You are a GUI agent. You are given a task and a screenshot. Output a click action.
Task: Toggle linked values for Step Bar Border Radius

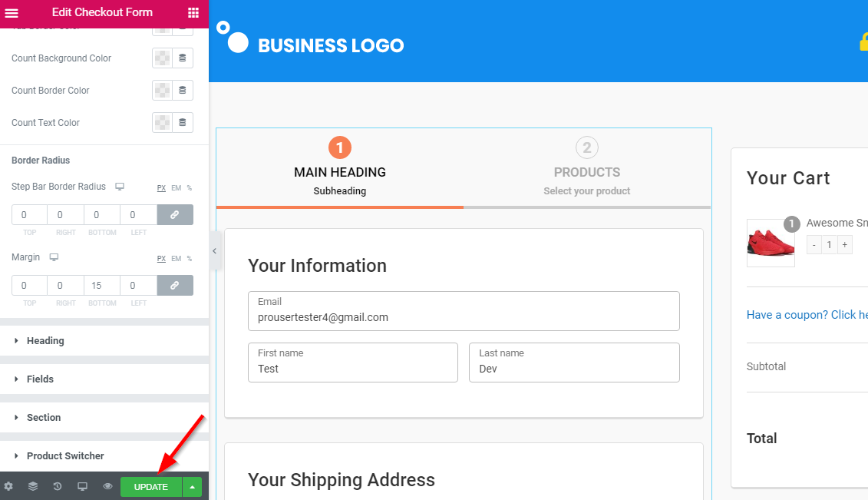pyautogui.click(x=175, y=215)
